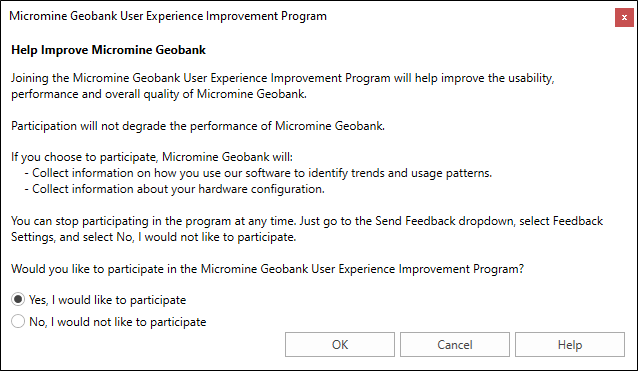Click the bold heading 'Help Improve Micromine Geobank'
The width and height of the screenshot is (638, 371).
click(x=108, y=50)
